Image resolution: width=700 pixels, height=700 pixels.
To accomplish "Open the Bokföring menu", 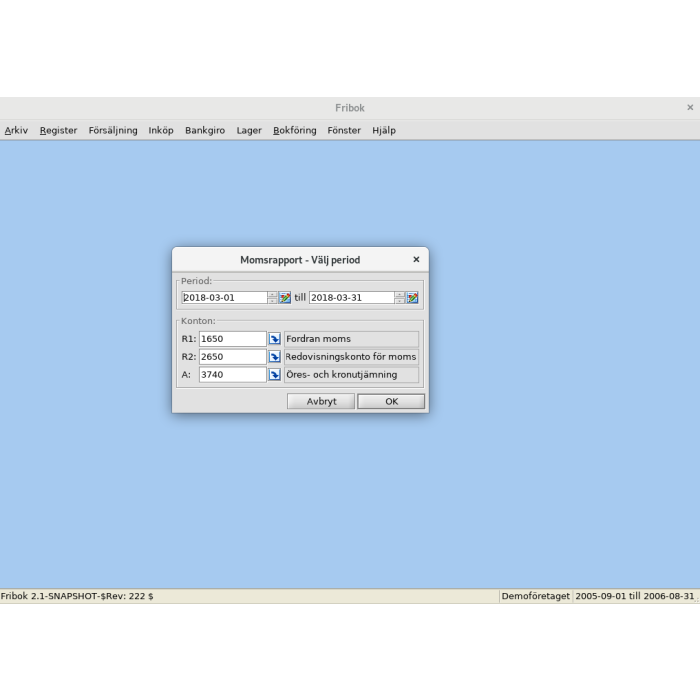I will 294,130.
